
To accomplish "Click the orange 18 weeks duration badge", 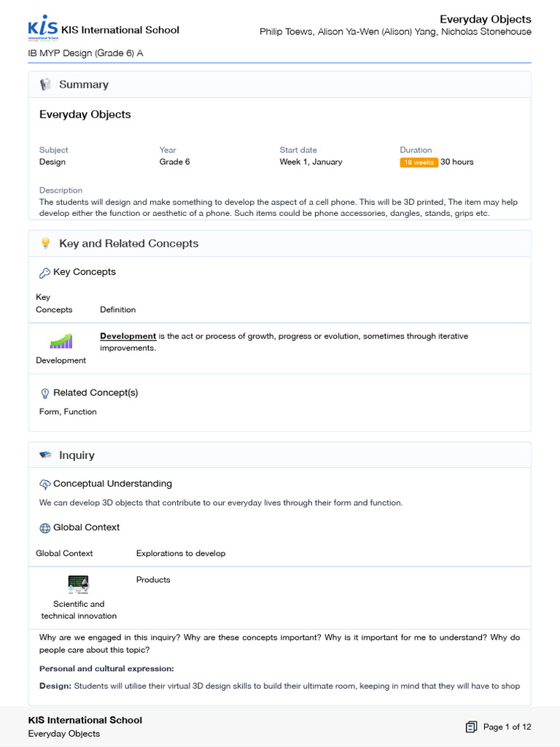I will point(419,162).
